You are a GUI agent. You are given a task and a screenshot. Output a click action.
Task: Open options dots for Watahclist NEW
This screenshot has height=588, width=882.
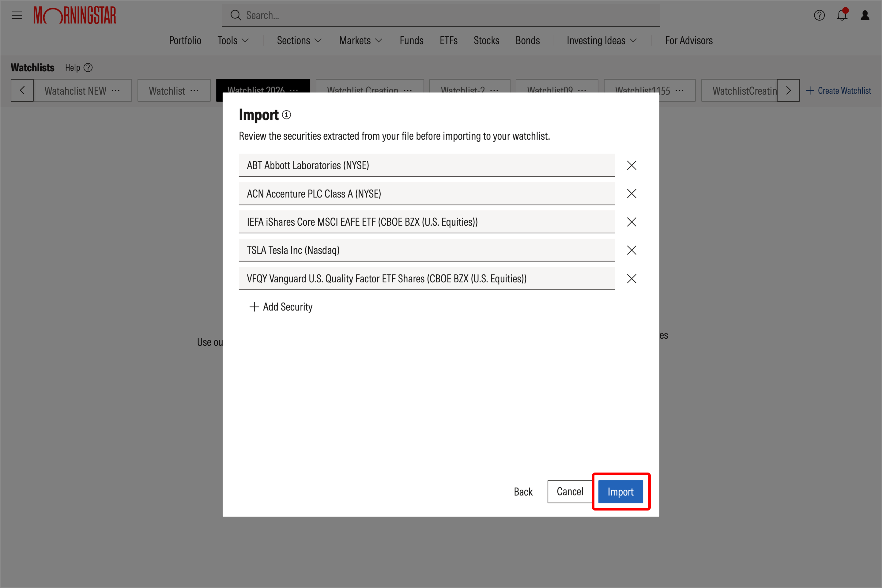pyautogui.click(x=115, y=90)
